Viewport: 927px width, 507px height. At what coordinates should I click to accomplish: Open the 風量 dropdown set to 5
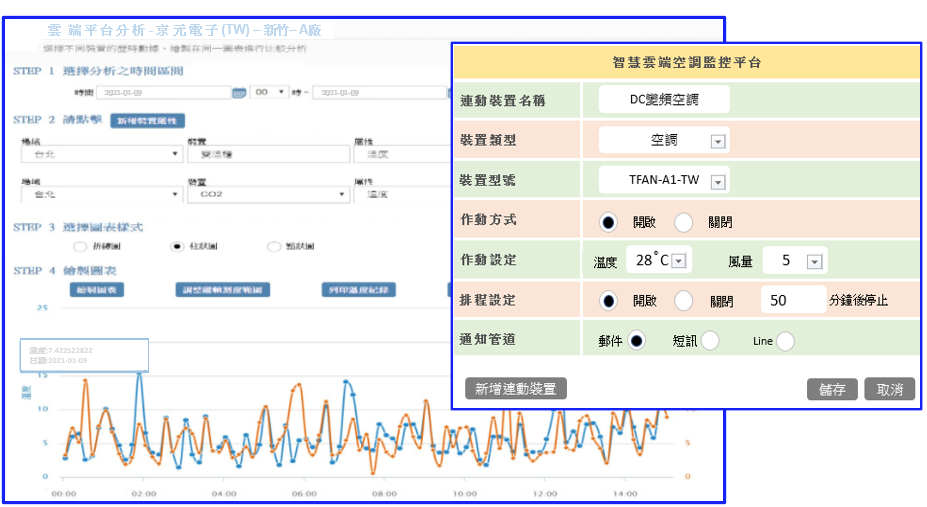coord(814,261)
